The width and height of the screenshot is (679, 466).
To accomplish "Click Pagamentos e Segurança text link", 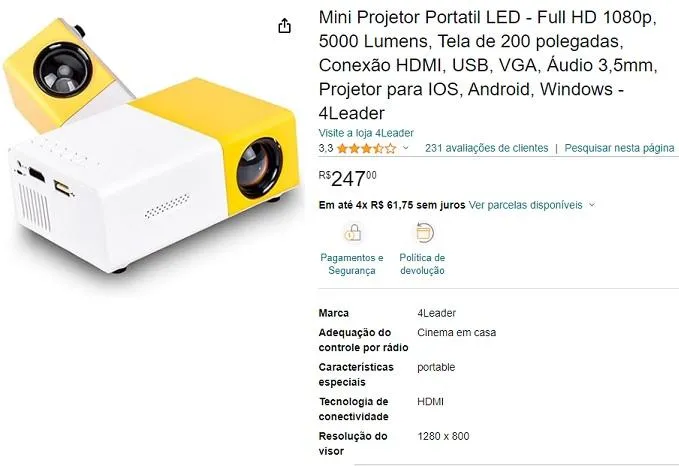I will [x=352, y=264].
